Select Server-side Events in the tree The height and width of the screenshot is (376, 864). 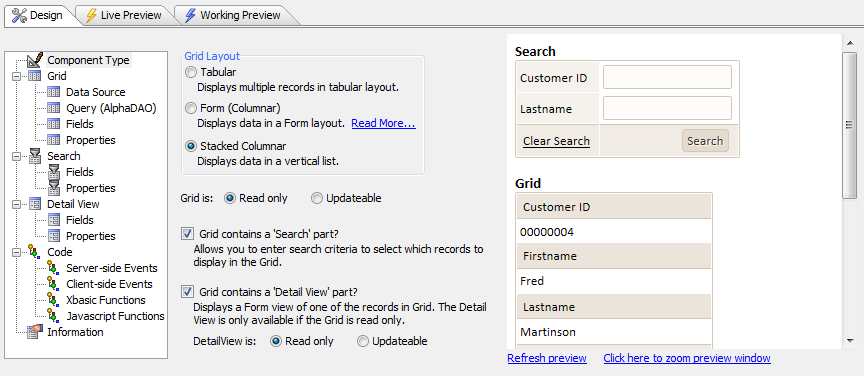pos(112,268)
